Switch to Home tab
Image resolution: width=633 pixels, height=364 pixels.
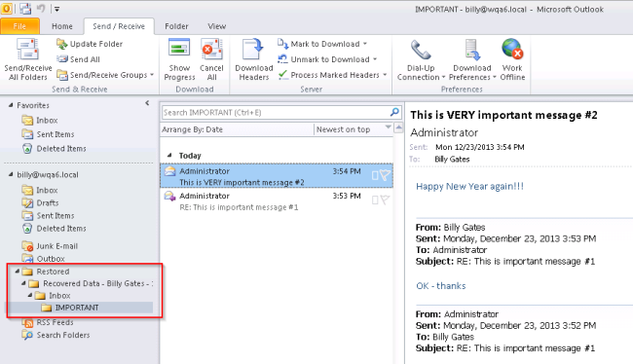(x=62, y=26)
